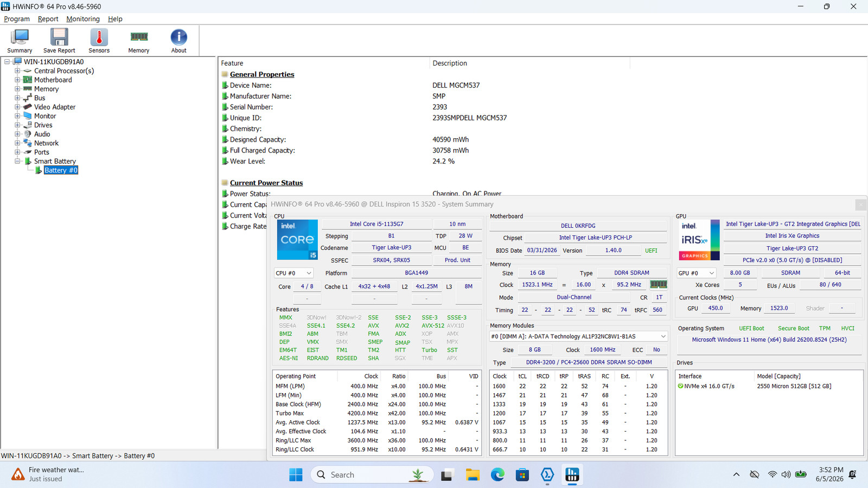Open the CPU #0 selector dropdown
This screenshot has width=868, height=488.
pos(293,273)
